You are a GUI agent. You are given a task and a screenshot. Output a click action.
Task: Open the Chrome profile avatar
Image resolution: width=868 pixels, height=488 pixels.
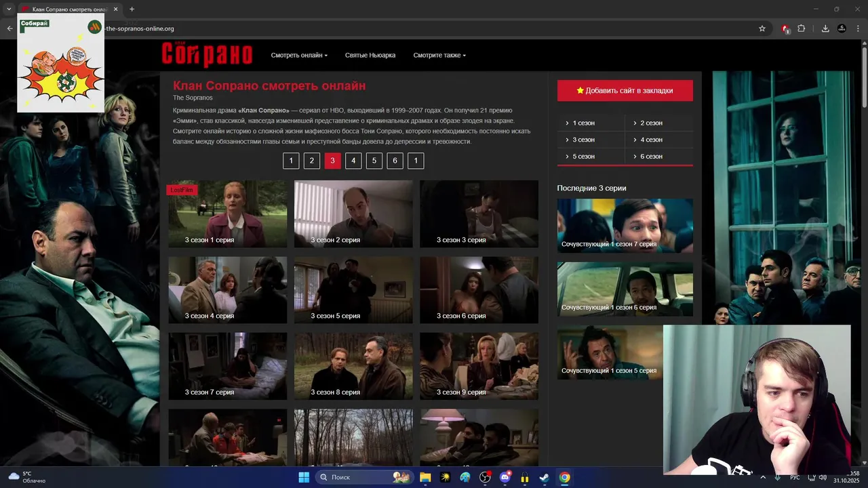842,28
